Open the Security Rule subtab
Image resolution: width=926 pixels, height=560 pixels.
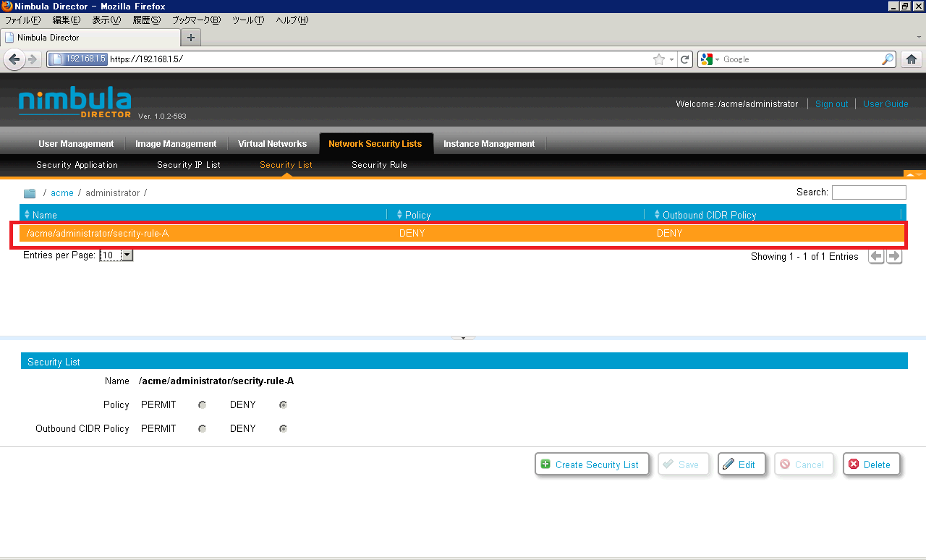[x=379, y=165]
